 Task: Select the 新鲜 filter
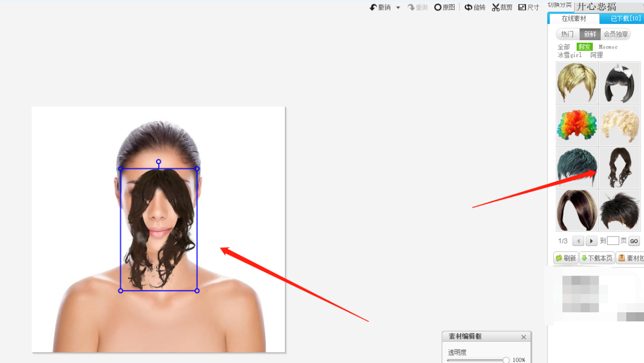tap(590, 34)
